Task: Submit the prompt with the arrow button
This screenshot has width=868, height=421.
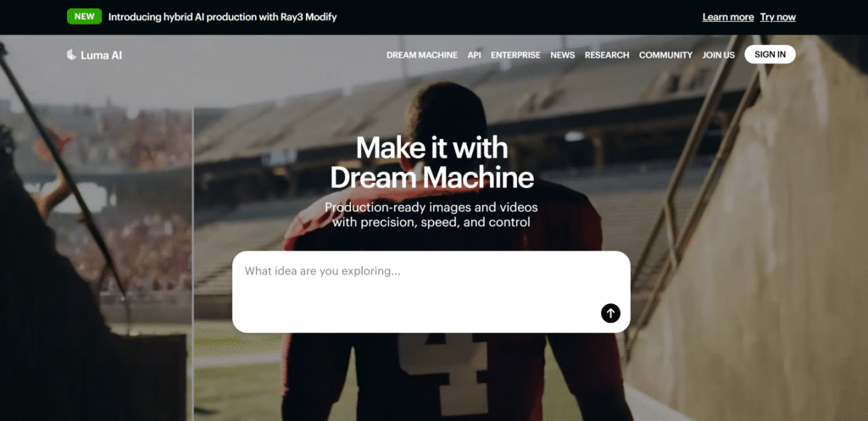Action: (610, 313)
